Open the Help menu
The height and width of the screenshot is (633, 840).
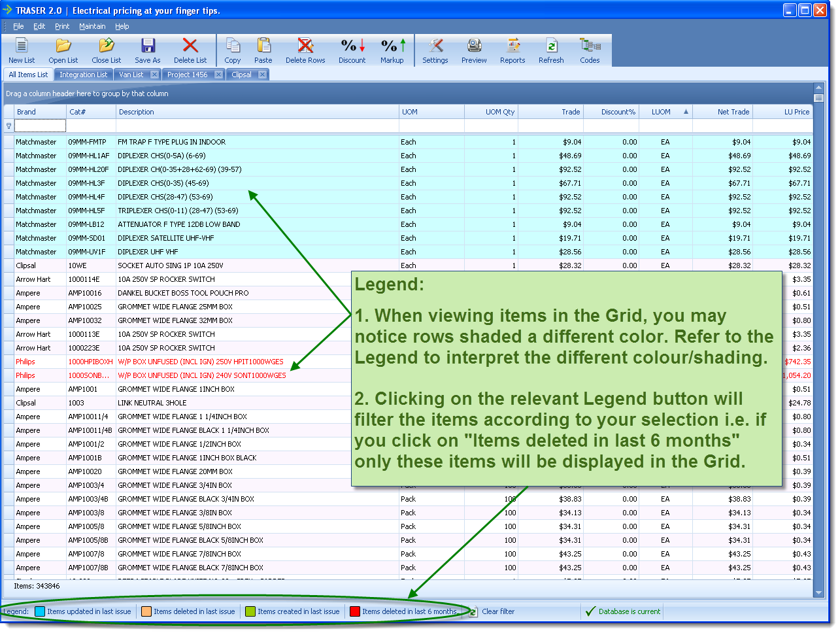pos(122,26)
